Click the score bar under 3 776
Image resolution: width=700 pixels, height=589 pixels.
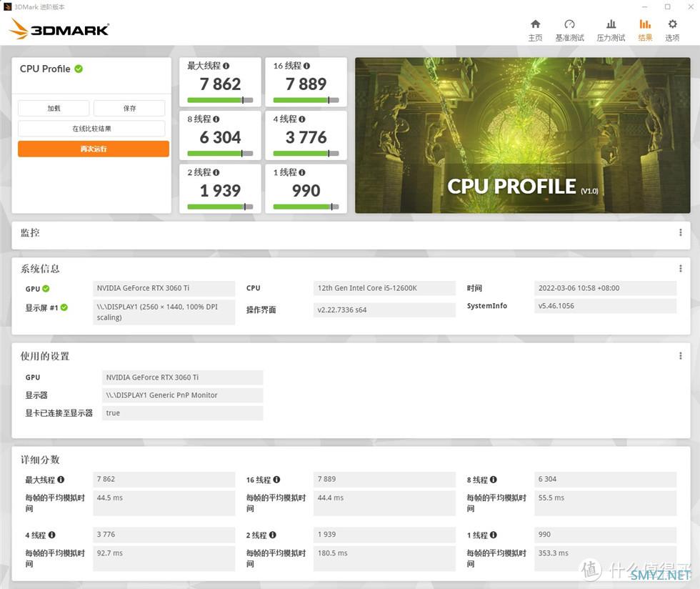[306, 153]
